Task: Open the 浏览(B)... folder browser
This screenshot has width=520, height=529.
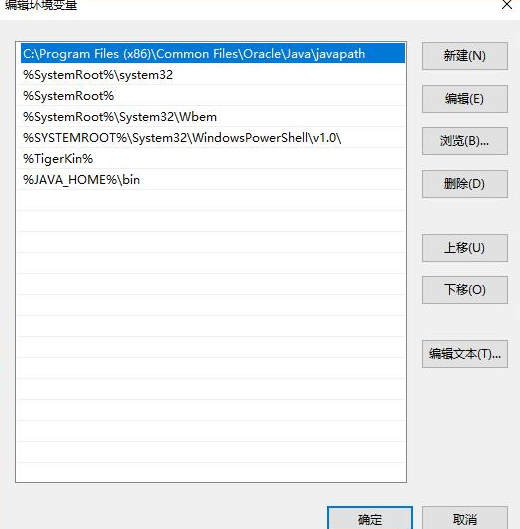Action: [x=465, y=141]
